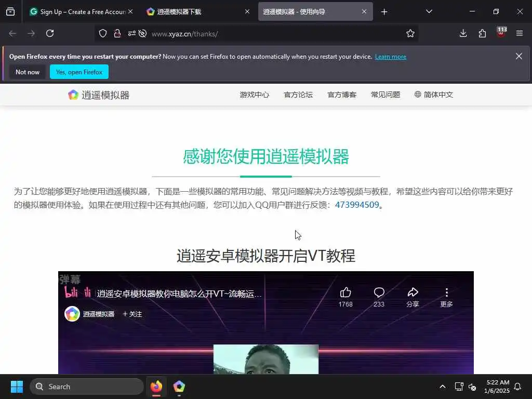Open 游戏中心 in the site navigation
Viewport: 532px width, 399px height.
tap(255, 95)
